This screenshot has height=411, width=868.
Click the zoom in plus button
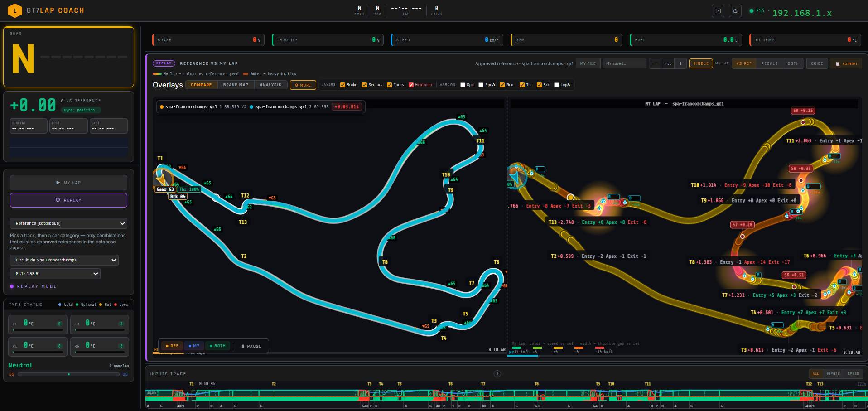point(680,63)
